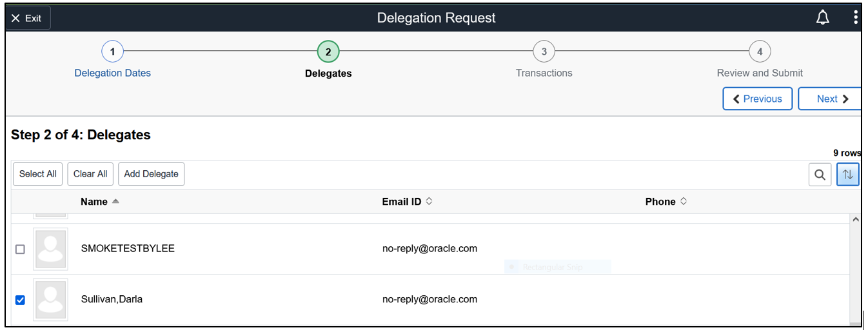Image resolution: width=868 pixels, height=330 pixels.
Task: Click Darla Sullivan's profile photo placeholder
Action: 50,300
